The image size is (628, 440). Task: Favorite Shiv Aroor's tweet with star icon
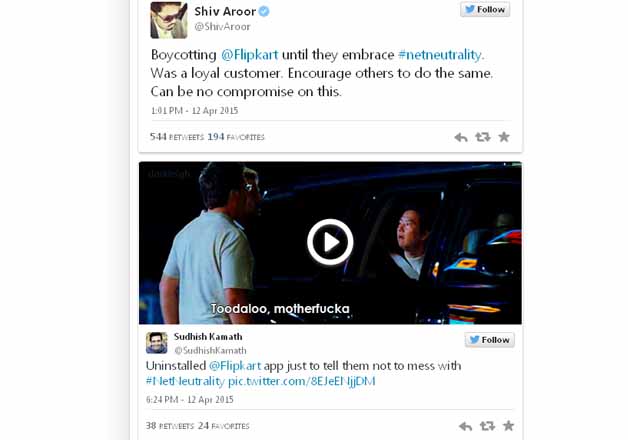click(504, 137)
